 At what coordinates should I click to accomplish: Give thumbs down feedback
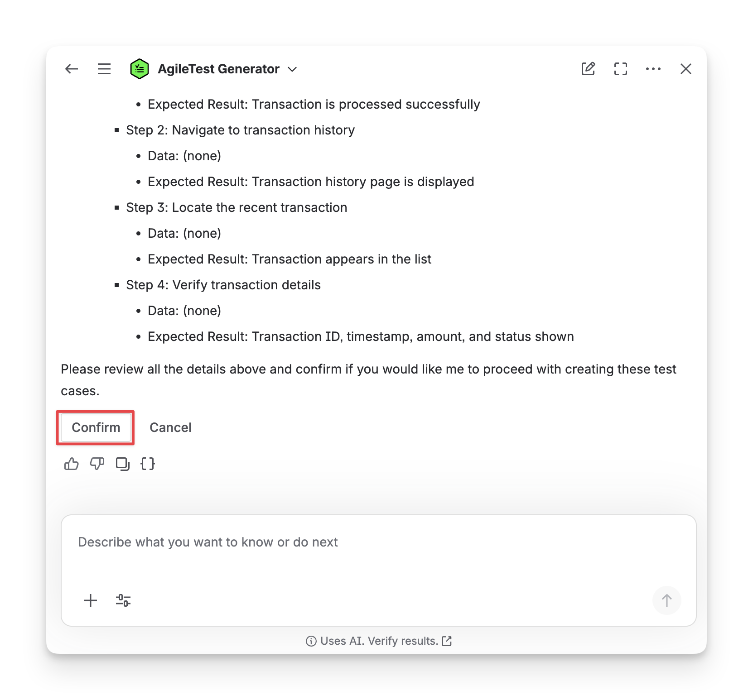point(97,464)
